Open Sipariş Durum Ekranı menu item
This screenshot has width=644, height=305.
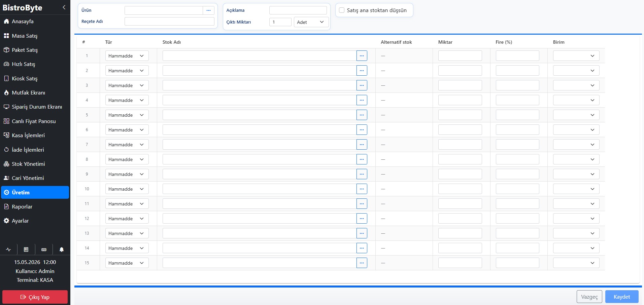tap(35, 107)
